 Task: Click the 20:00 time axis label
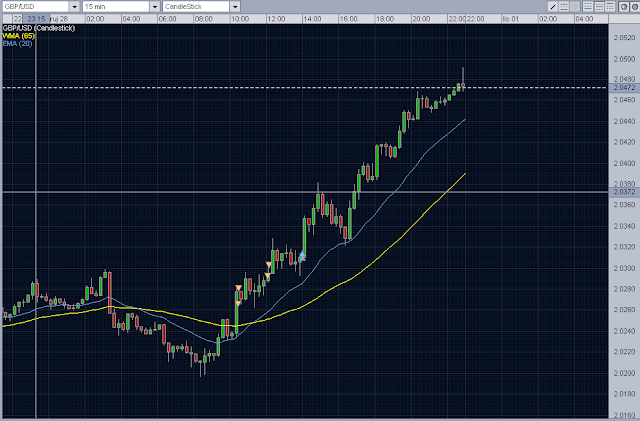[x=421, y=19]
